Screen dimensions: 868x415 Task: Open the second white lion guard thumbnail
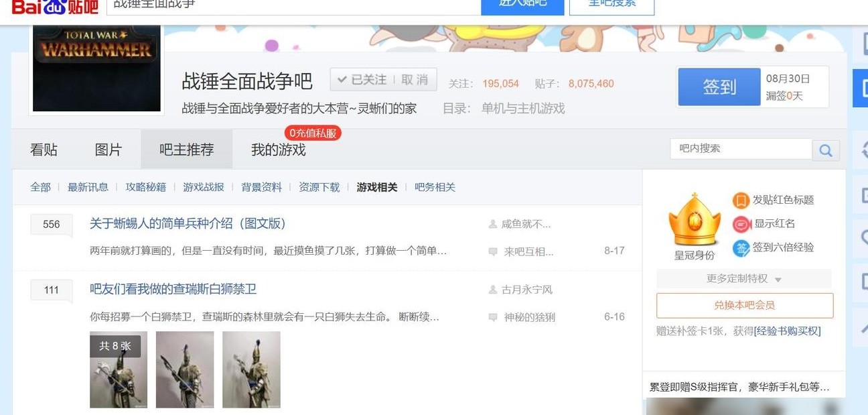click(x=185, y=369)
